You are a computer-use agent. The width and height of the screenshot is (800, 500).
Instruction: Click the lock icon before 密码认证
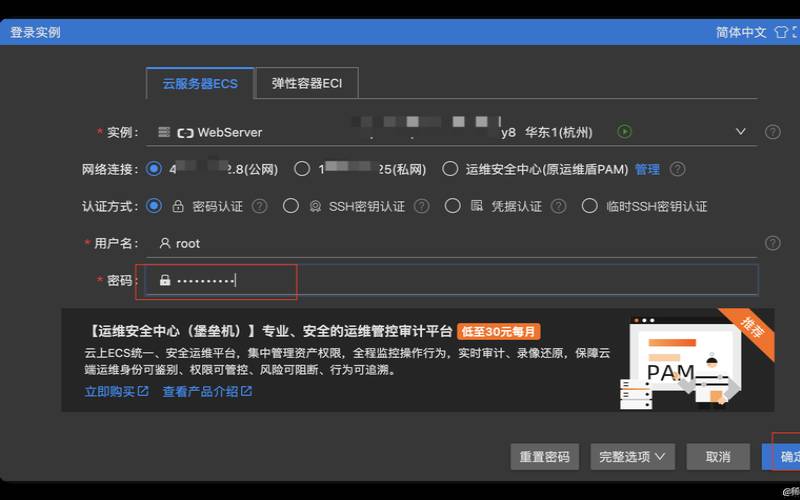coord(178,206)
